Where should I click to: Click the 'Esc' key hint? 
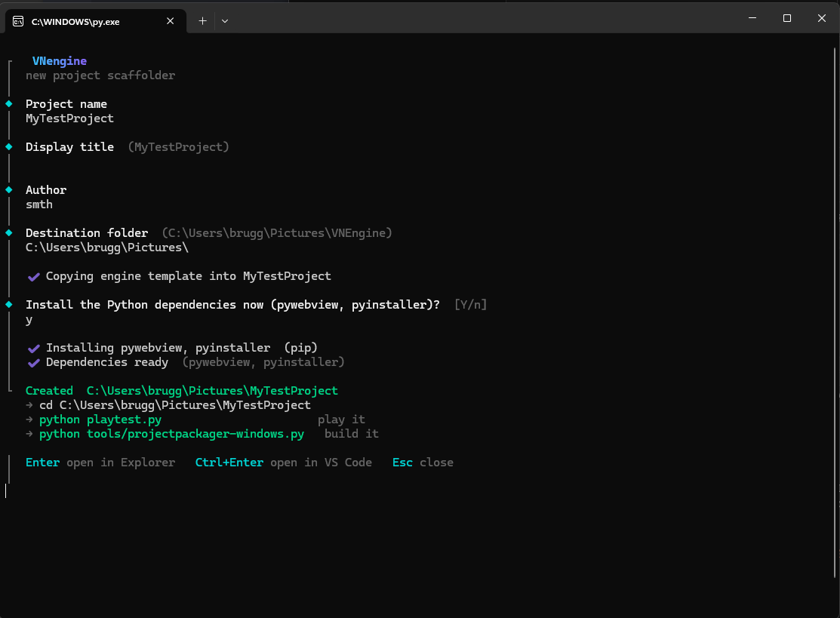402,463
